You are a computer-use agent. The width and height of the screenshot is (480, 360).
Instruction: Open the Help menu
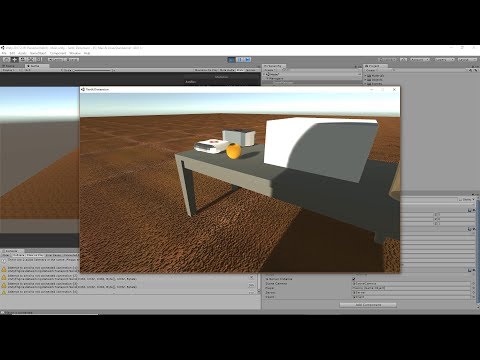(x=87, y=53)
